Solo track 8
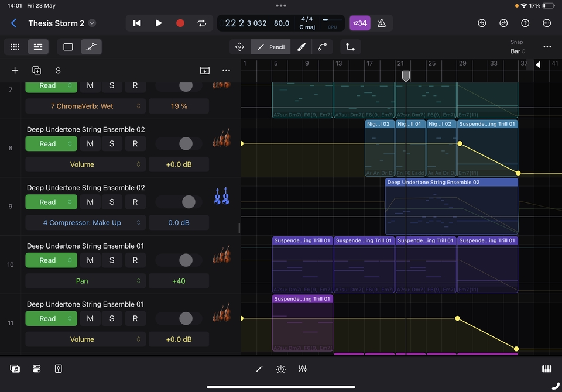 112,144
